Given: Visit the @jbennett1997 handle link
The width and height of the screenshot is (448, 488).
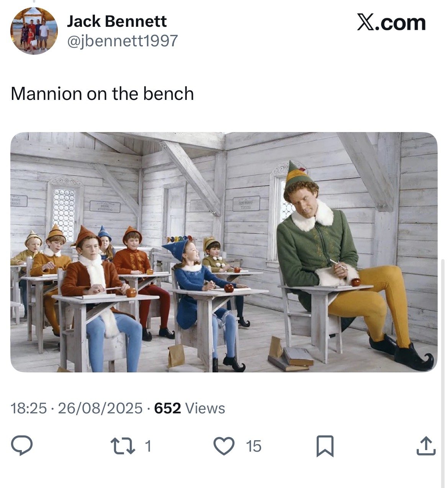Looking at the screenshot, I should pyautogui.click(x=123, y=41).
